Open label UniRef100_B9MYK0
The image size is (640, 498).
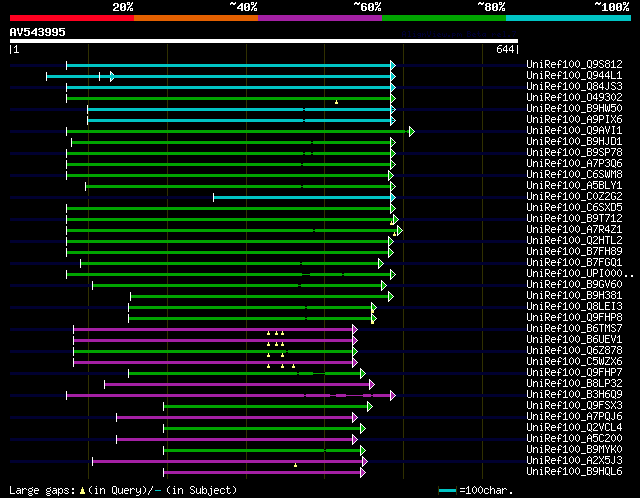pos(574,450)
